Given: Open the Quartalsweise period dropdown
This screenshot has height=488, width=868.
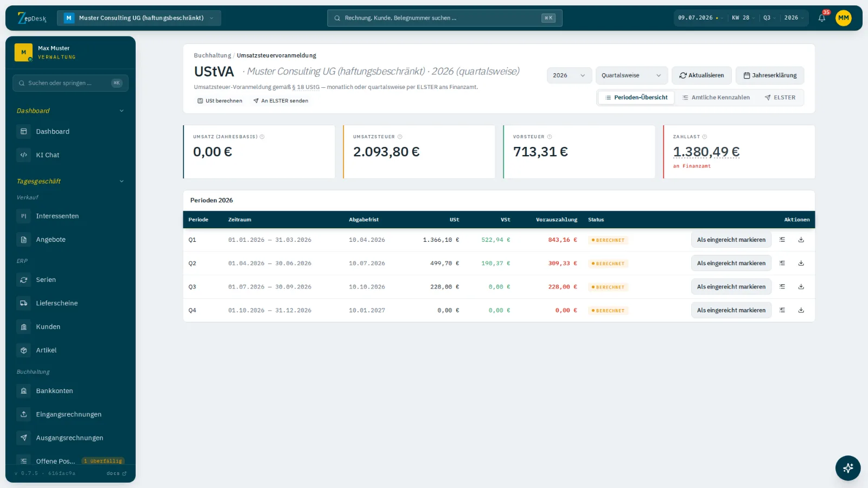Looking at the screenshot, I should 631,75.
